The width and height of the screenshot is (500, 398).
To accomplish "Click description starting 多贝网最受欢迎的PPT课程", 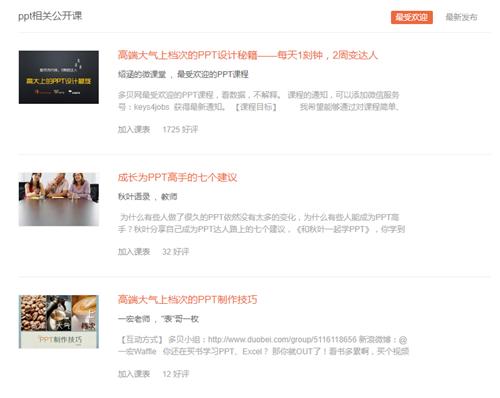I will tap(259, 101).
